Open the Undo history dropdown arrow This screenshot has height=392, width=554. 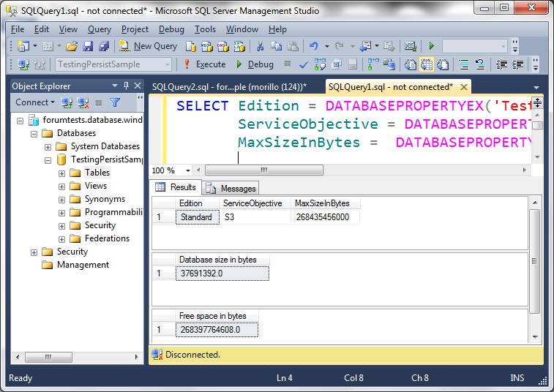(327, 46)
